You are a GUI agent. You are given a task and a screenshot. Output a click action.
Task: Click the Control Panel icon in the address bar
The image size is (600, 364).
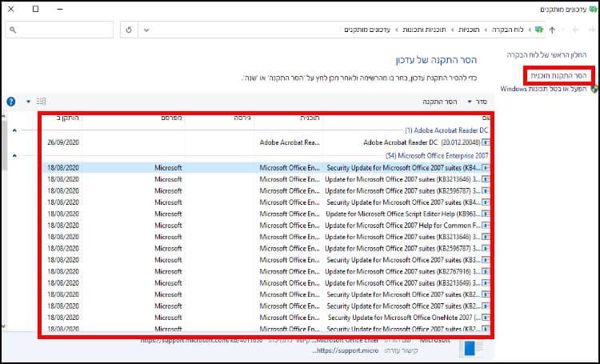538,30
